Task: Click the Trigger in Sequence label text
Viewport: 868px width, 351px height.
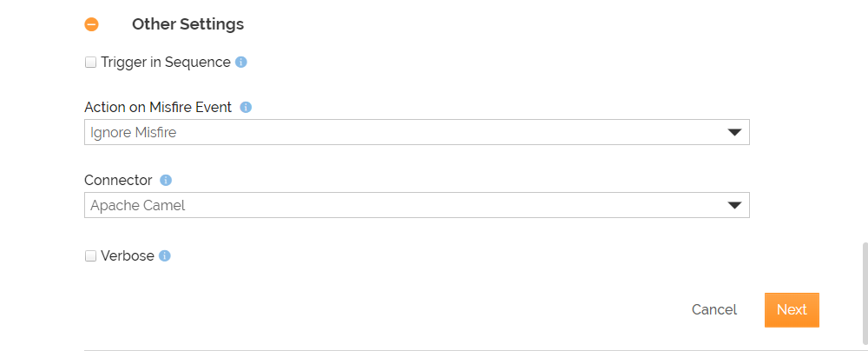Action: tap(166, 62)
